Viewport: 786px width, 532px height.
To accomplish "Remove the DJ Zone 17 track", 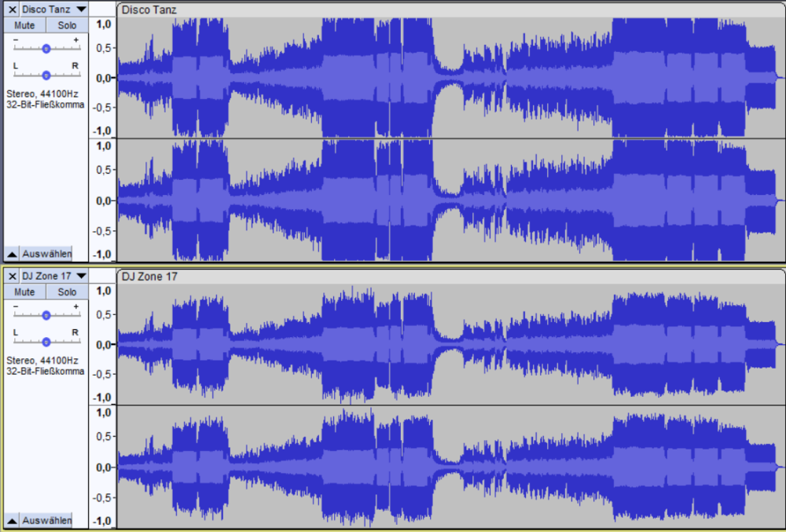I will 12,276.
